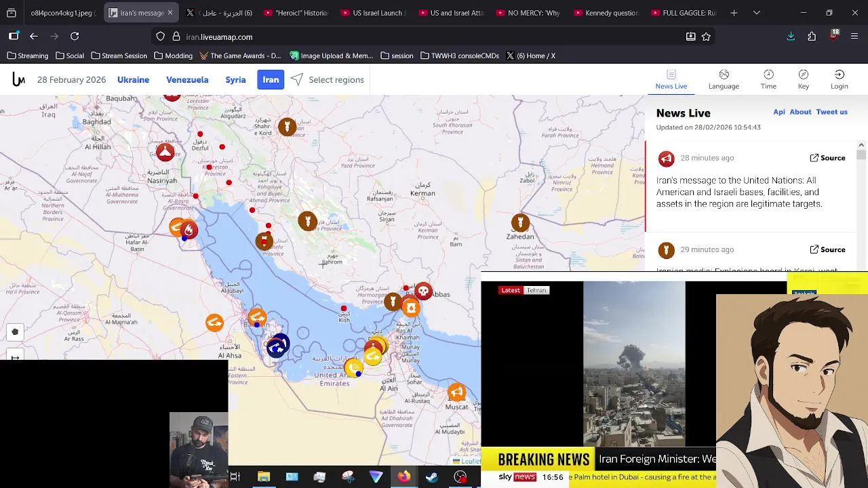868x488 pixels.
Task: Open the orange airplane marker near Bahrain
Action: click(x=257, y=317)
